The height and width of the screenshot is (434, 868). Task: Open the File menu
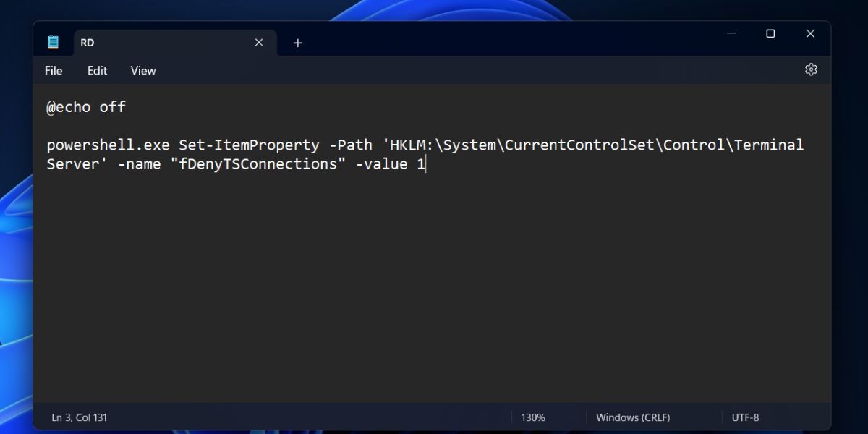(x=54, y=70)
